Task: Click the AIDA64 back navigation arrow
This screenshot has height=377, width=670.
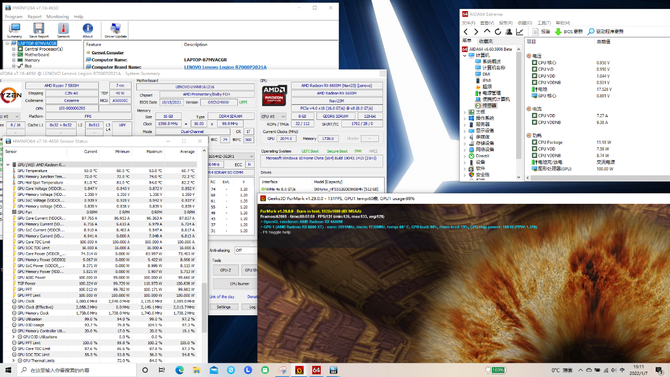Action: point(466,32)
